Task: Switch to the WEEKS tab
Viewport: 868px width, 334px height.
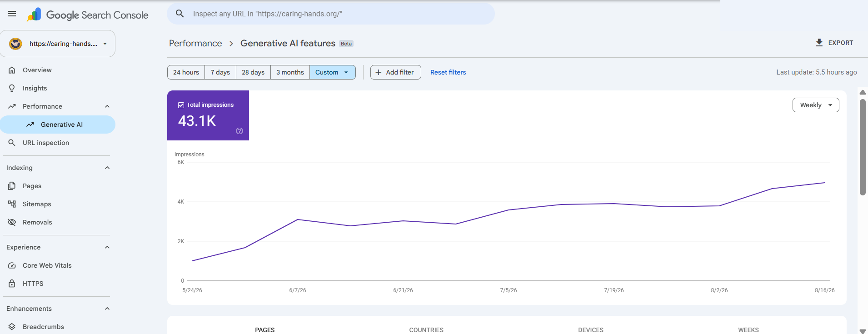Action: pos(748,330)
